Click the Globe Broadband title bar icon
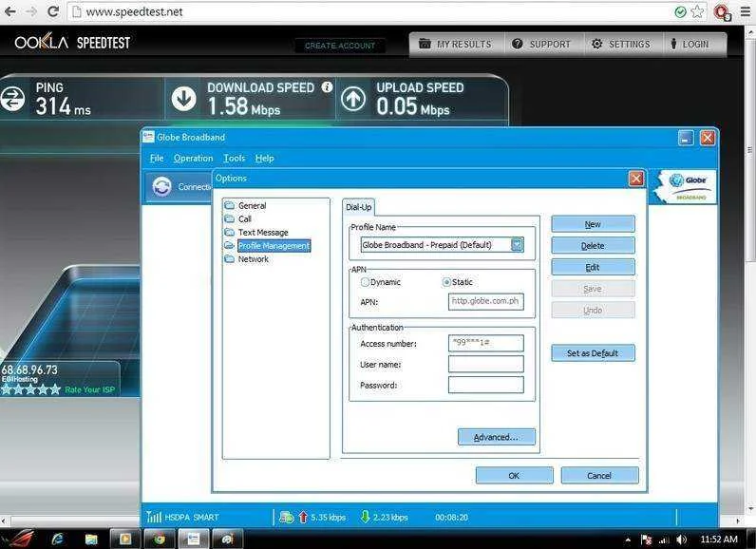This screenshot has height=549, width=756. point(148,137)
